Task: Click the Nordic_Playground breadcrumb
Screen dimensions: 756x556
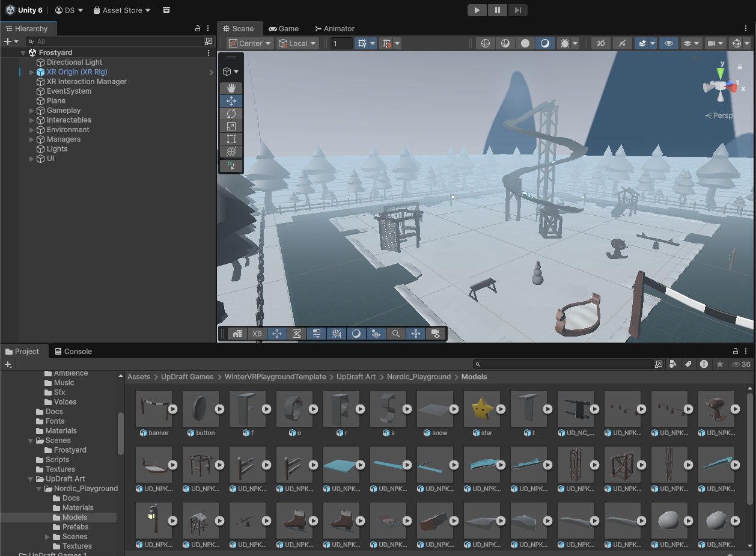Action: coord(419,377)
